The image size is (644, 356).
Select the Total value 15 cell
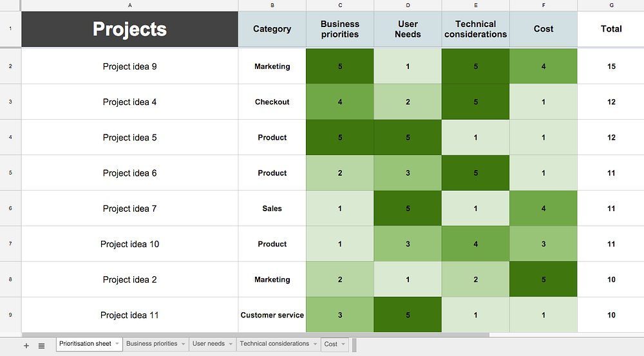(611, 66)
